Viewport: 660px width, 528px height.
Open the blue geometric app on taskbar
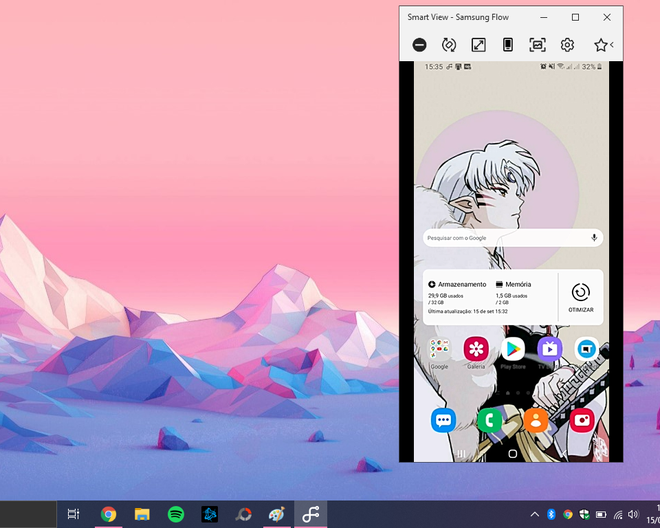click(x=210, y=514)
